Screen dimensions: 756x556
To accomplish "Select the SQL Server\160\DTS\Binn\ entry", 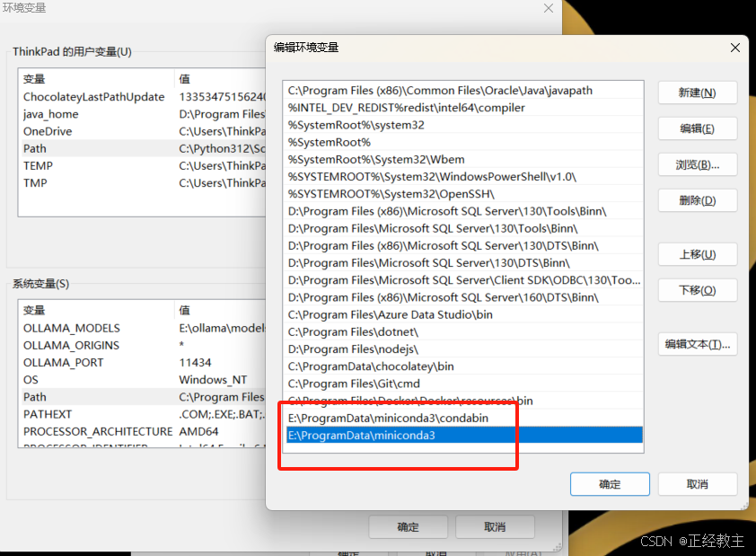I will click(464, 297).
